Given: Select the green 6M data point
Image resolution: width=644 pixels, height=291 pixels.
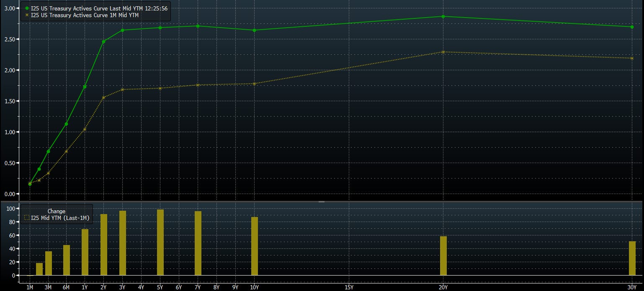Looking at the screenshot, I should [66, 124].
